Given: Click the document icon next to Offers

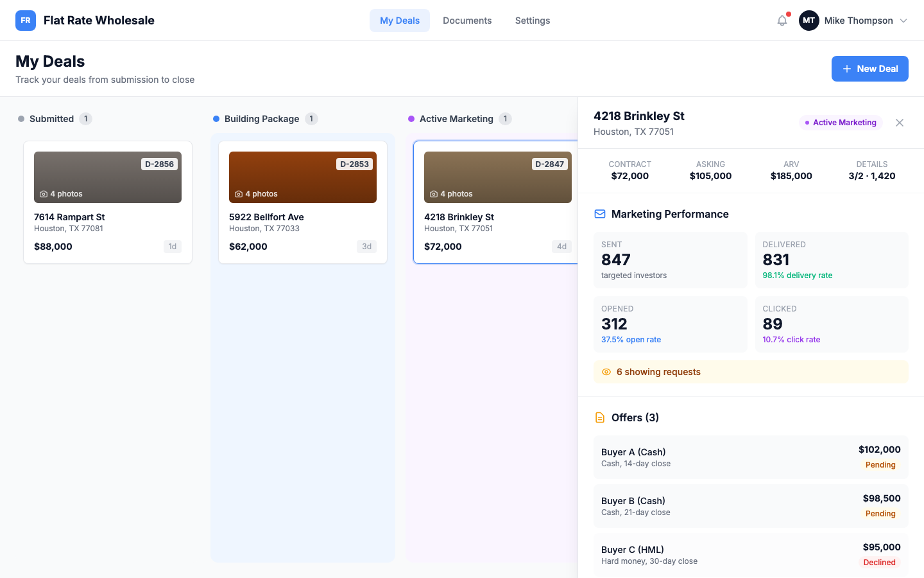Looking at the screenshot, I should 600,417.
